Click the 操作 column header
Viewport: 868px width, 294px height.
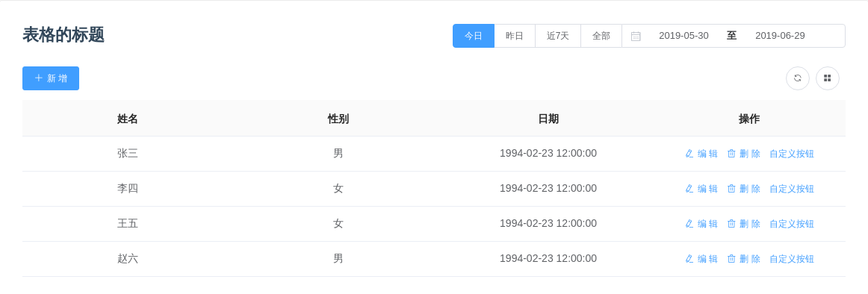coord(749,119)
